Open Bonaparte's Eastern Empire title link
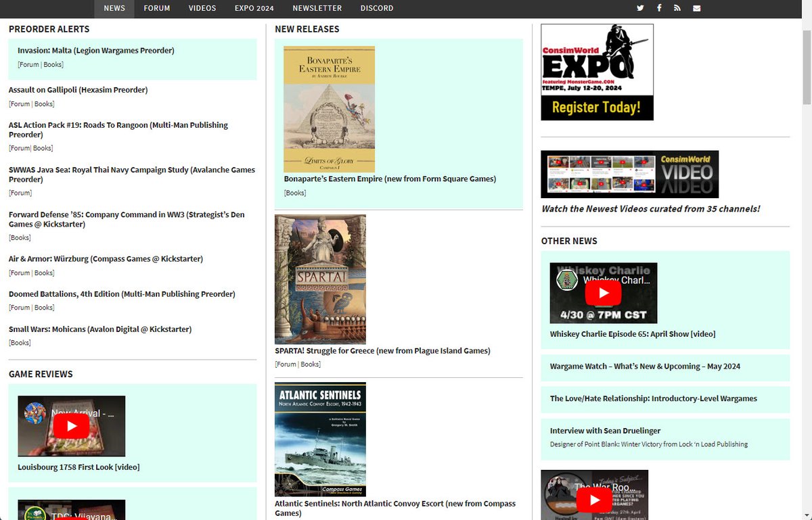This screenshot has height=520, width=812. pos(390,179)
